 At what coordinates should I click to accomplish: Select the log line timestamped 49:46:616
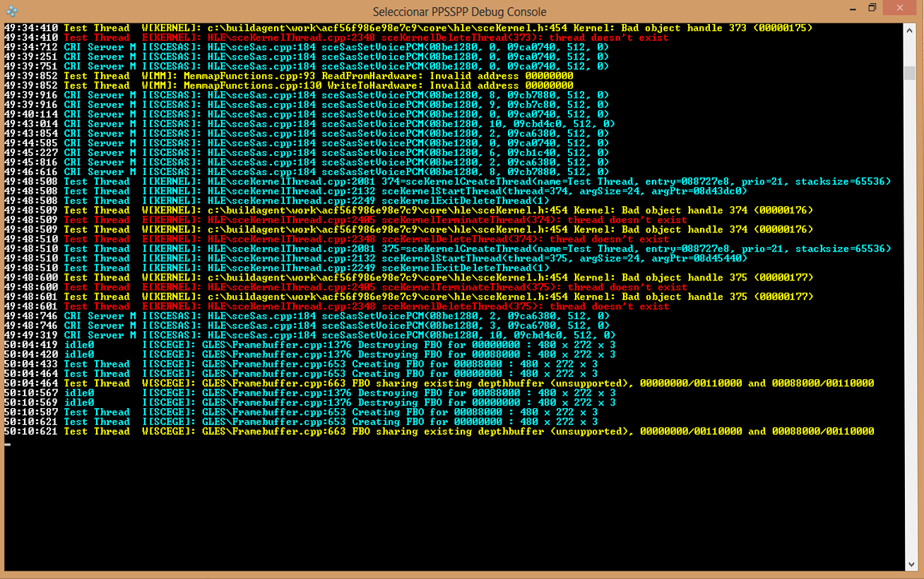(x=306, y=172)
